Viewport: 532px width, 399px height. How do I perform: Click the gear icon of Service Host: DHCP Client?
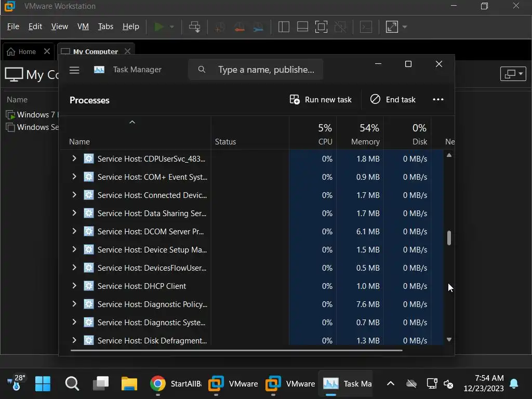click(x=89, y=286)
